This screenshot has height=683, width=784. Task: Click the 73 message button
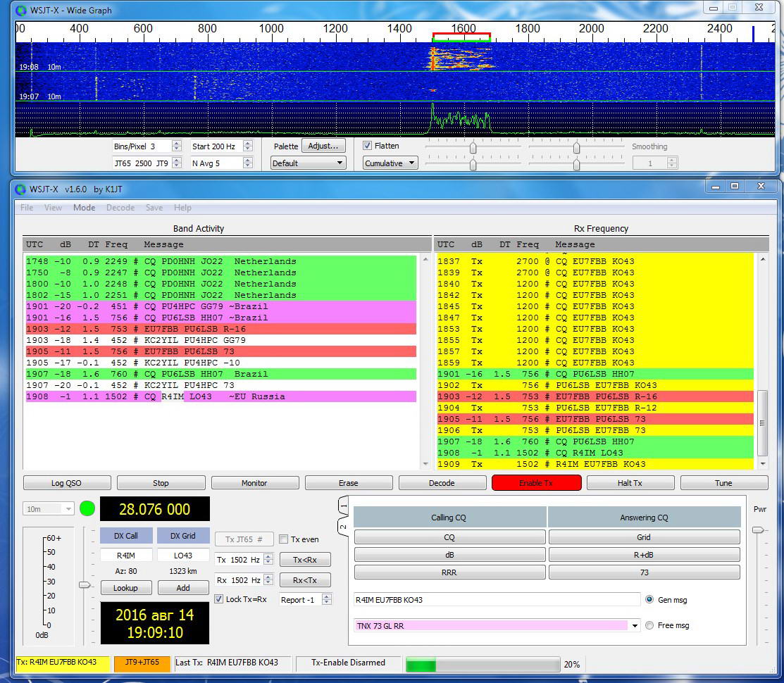pos(644,572)
